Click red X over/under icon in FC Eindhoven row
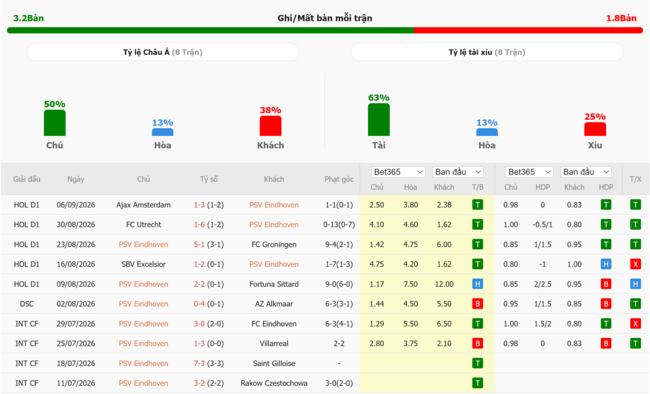650x394 pixels. 635,323
